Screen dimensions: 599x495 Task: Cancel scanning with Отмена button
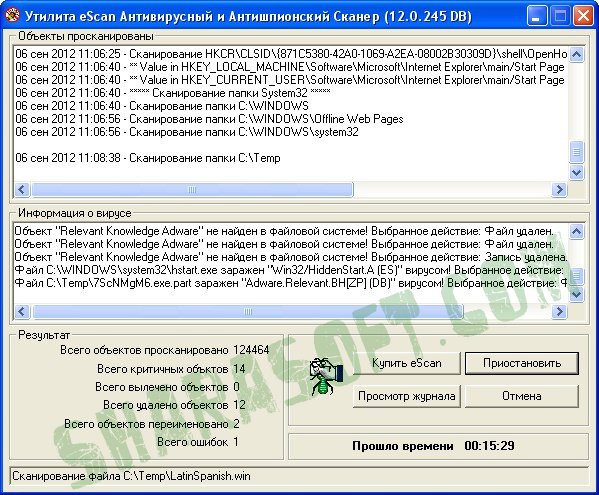pyautogui.click(x=521, y=396)
